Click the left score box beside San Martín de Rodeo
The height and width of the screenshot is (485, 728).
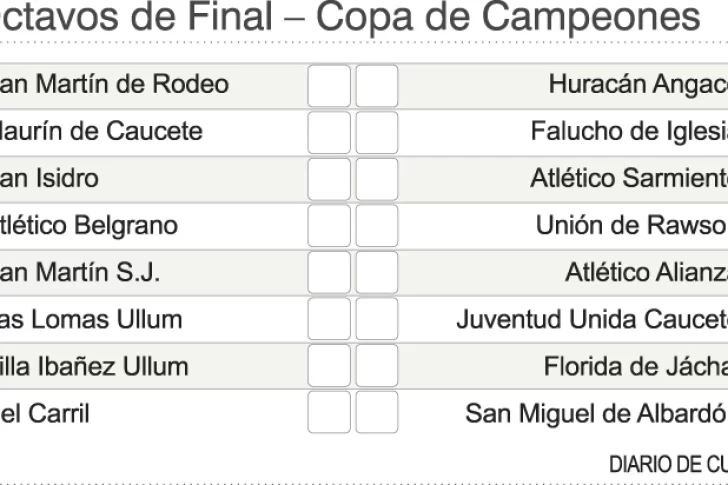pos(329,86)
